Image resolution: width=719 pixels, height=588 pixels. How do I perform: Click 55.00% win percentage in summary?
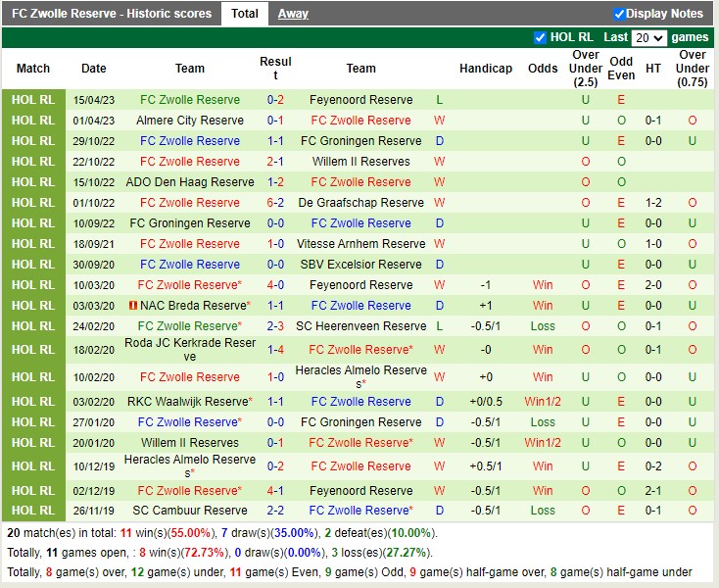pyautogui.click(x=191, y=533)
